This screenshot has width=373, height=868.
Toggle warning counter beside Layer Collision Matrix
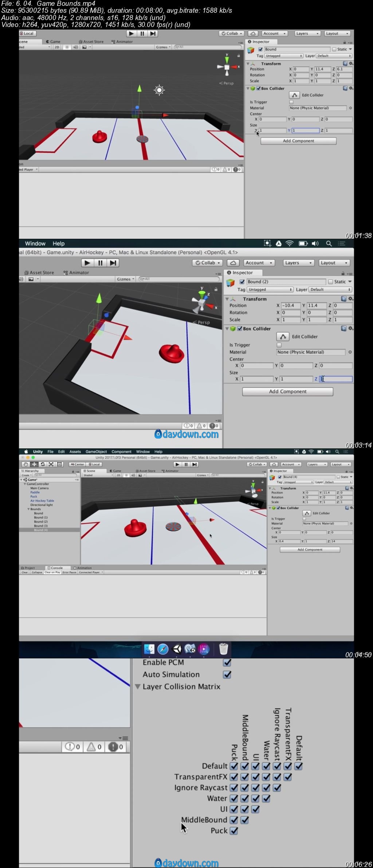tap(94, 747)
